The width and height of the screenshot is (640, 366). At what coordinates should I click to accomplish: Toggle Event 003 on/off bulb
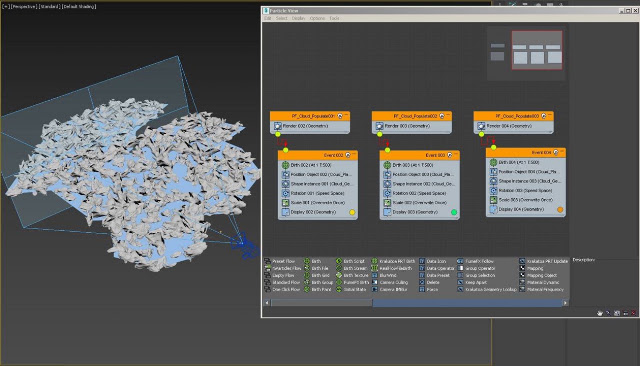[449, 155]
